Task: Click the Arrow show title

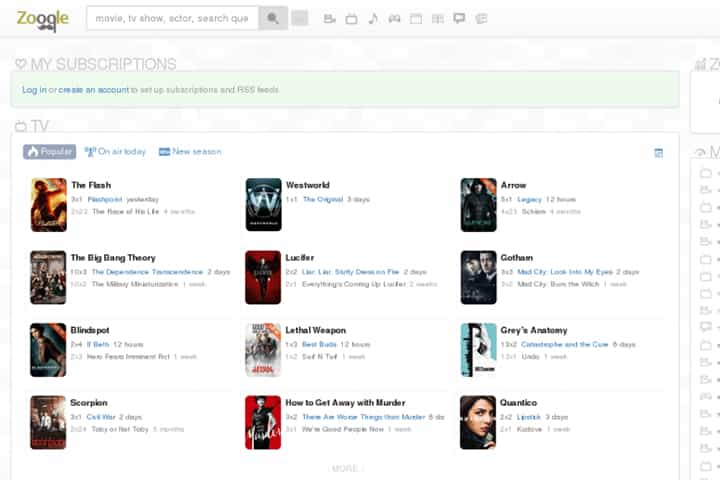Action: [513, 185]
